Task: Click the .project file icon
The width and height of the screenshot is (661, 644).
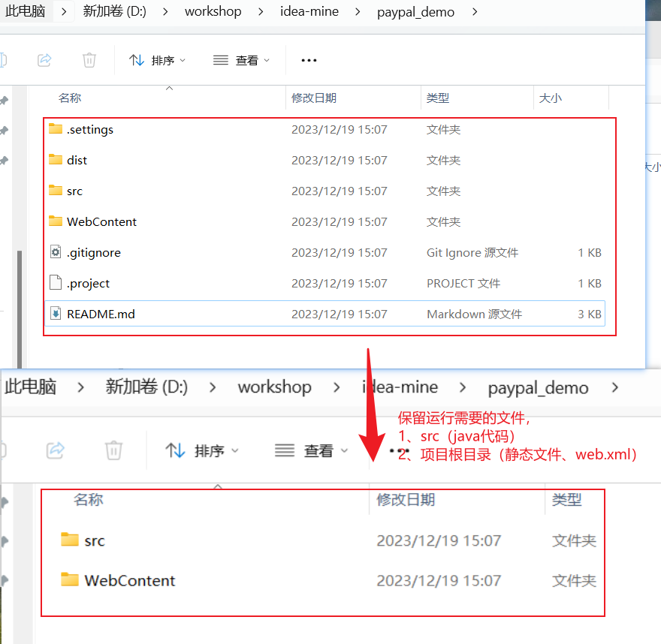Action: point(56,283)
